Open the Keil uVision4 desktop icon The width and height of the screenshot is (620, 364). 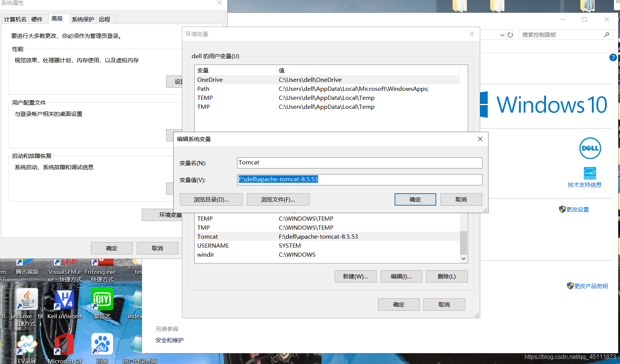pyautogui.click(x=65, y=299)
